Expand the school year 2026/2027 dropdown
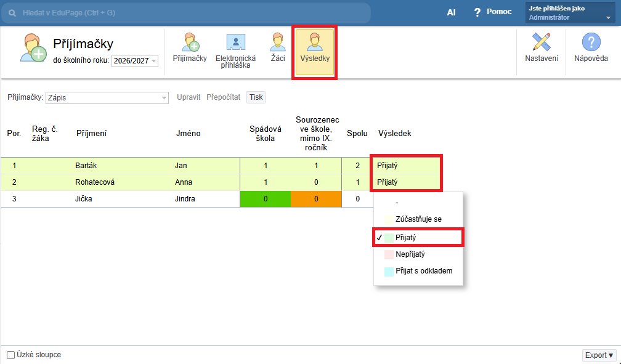Image resolution: width=621 pixels, height=364 pixels. click(x=135, y=60)
